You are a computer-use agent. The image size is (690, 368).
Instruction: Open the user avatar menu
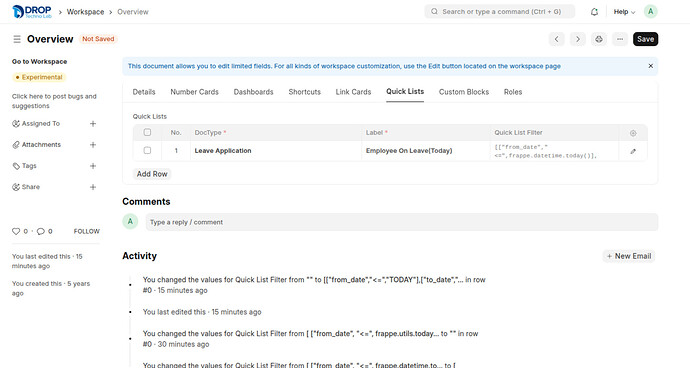click(x=650, y=12)
